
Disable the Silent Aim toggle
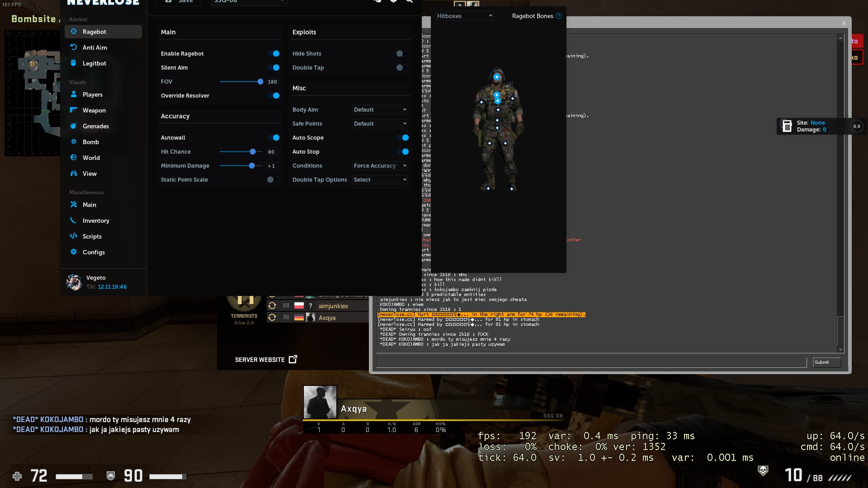(x=274, y=67)
